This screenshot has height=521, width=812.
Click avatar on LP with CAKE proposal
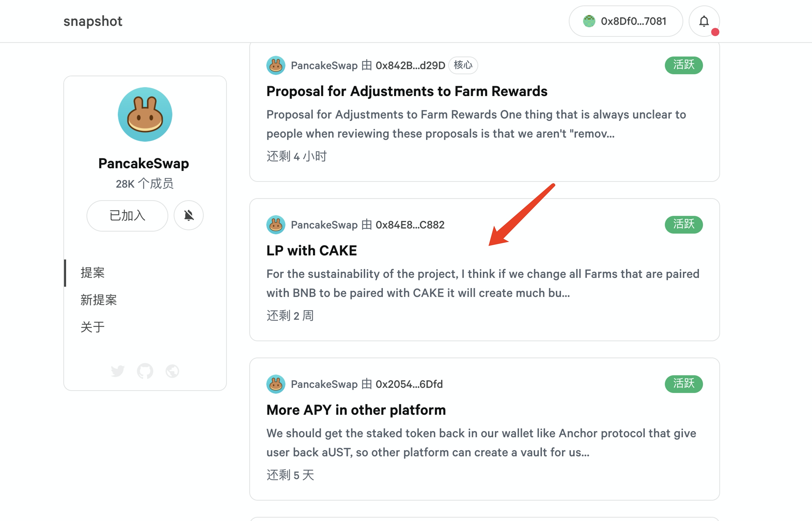click(x=276, y=225)
